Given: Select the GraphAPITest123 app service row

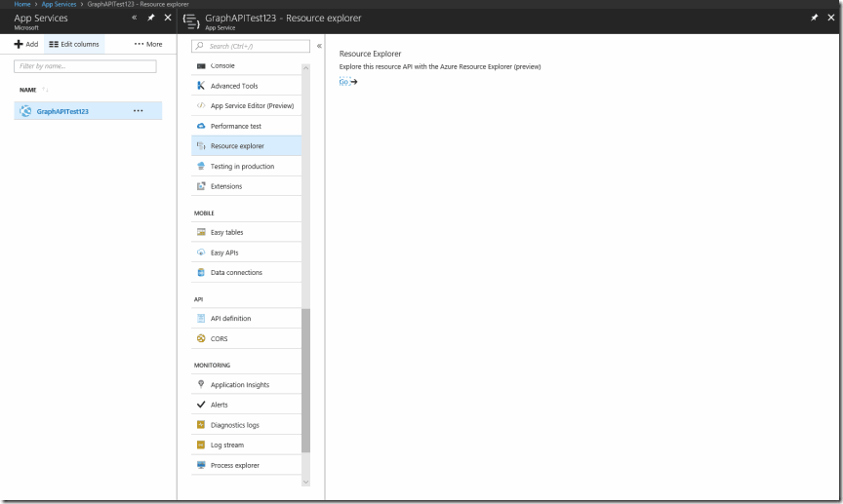Looking at the screenshot, I should click(x=88, y=111).
